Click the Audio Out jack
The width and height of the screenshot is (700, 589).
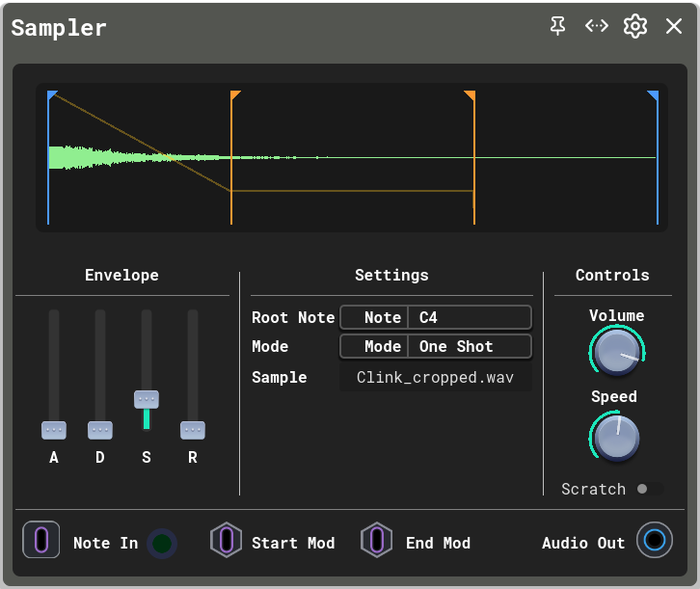coord(655,540)
